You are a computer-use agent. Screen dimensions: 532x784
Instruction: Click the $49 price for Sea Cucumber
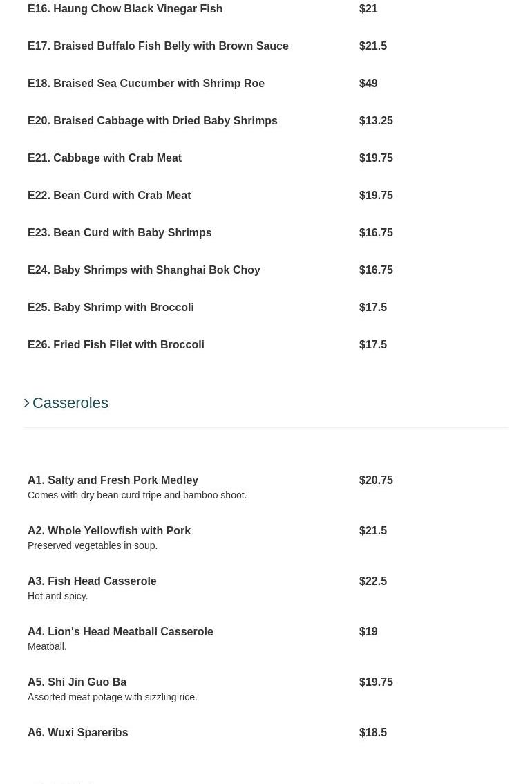tap(368, 84)
